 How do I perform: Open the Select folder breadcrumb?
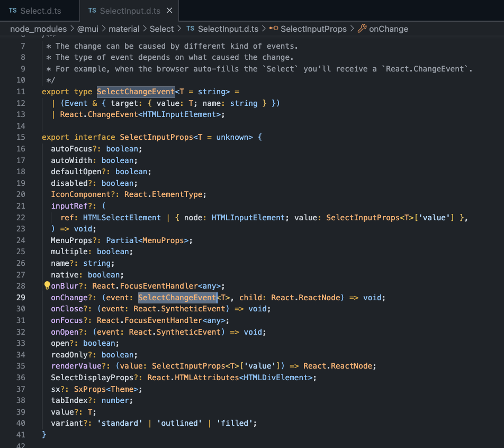coord(161,29)
